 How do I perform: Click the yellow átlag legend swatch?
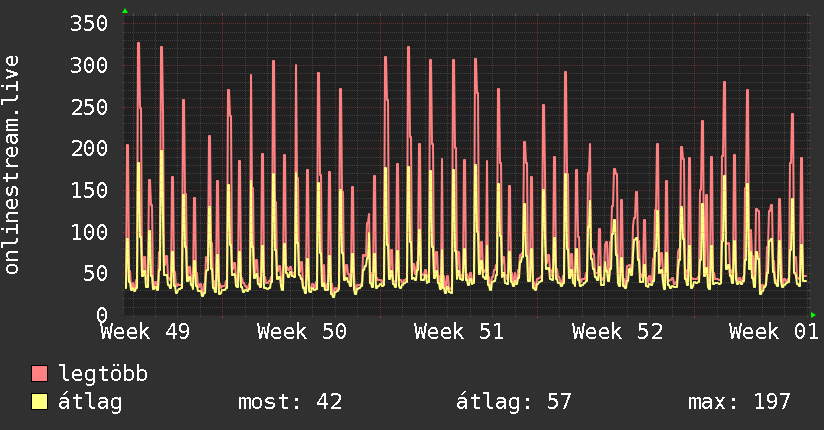39,402
